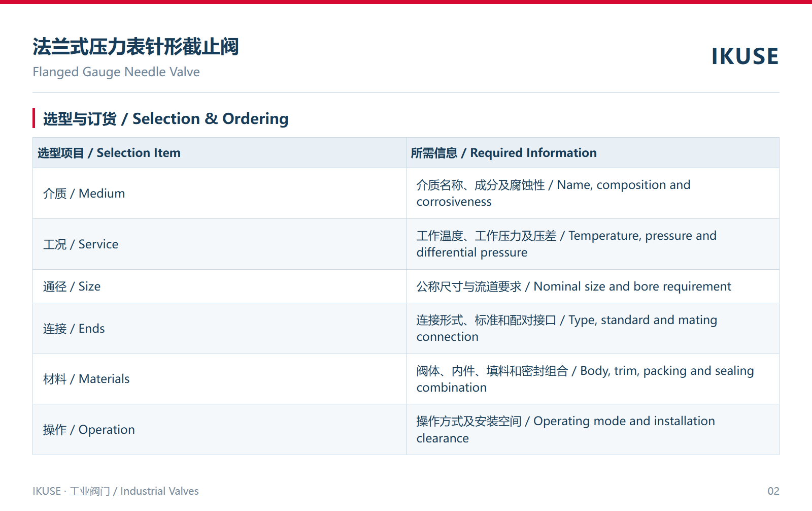Viewport: 812px width, 511px height.
Task: Click the IKUSE logo
Action: coord(745,56)
